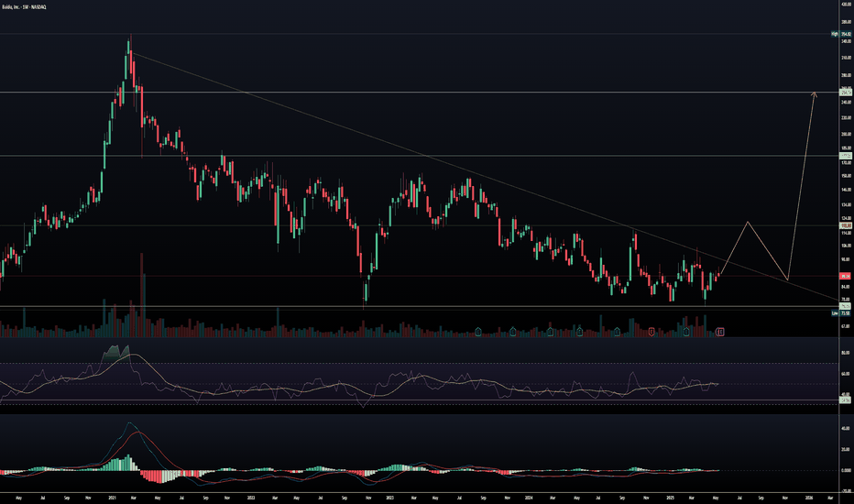Screen dimensions: 854x504
Task: Click the 2025 label on the time axis
Action: coord(670,498)
